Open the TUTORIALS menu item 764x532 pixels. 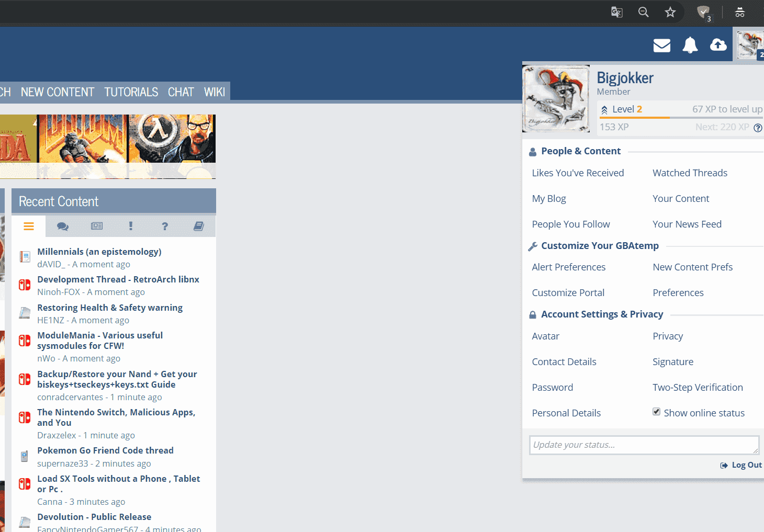pyautogui.click(x=131, y=92)
